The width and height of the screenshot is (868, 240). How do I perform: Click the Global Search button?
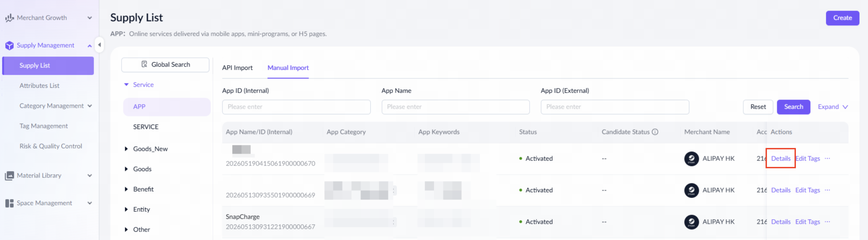tap(165, 65)
